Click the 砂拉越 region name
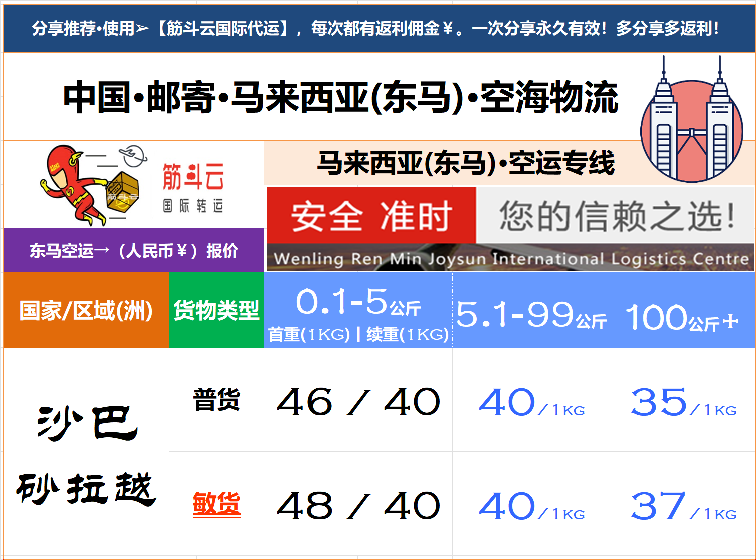The image size is (756, 560). coord(86,489)
